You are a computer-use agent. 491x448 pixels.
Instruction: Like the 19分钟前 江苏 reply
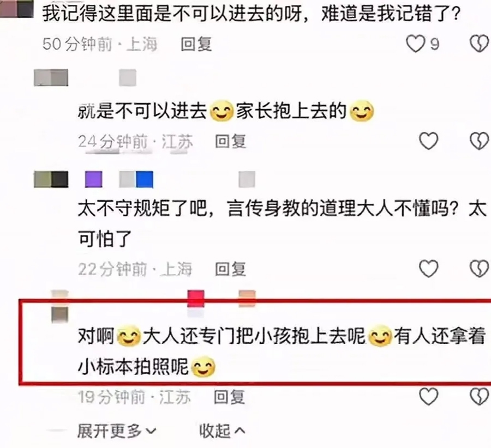tap(428, 396)
